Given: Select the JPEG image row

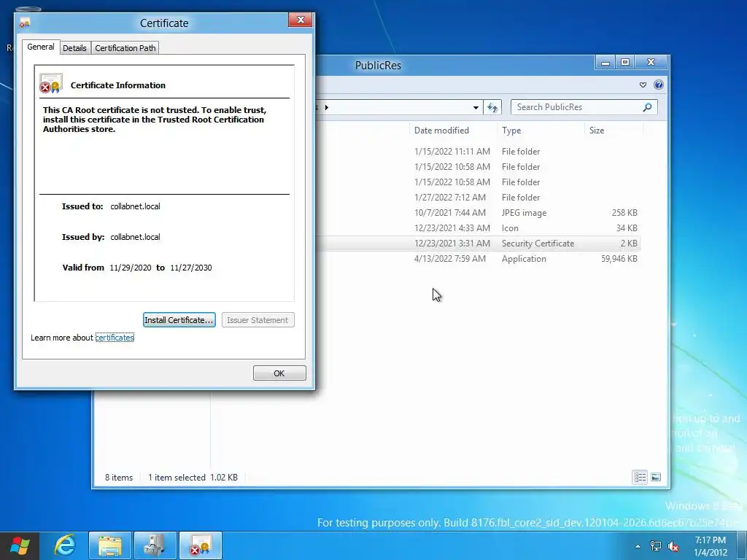Looking at the screenshot, I should pos(477,213).
